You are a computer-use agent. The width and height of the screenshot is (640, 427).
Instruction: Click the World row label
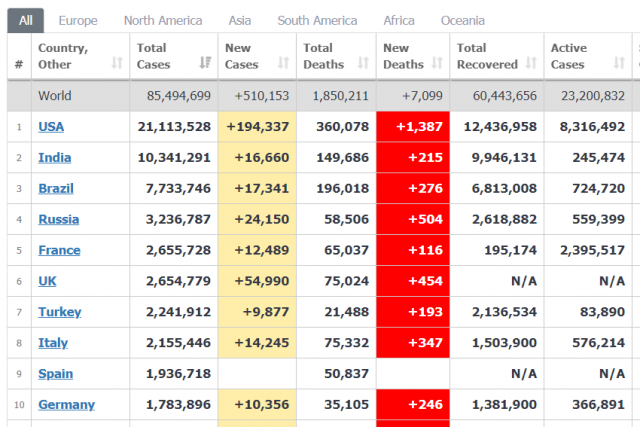point(55,96)
